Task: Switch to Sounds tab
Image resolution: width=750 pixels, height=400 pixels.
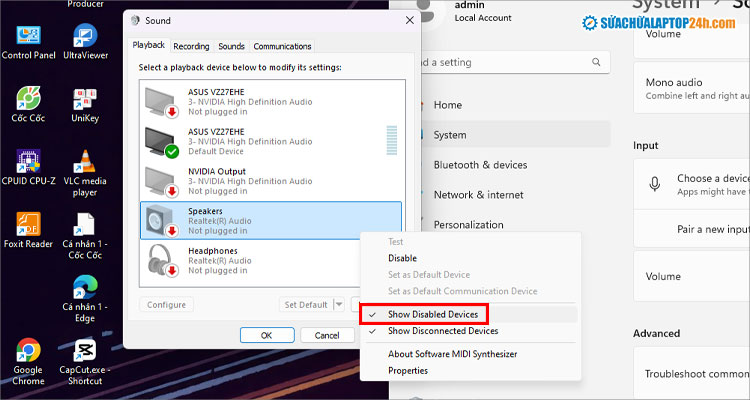Action: coord(232,46)
